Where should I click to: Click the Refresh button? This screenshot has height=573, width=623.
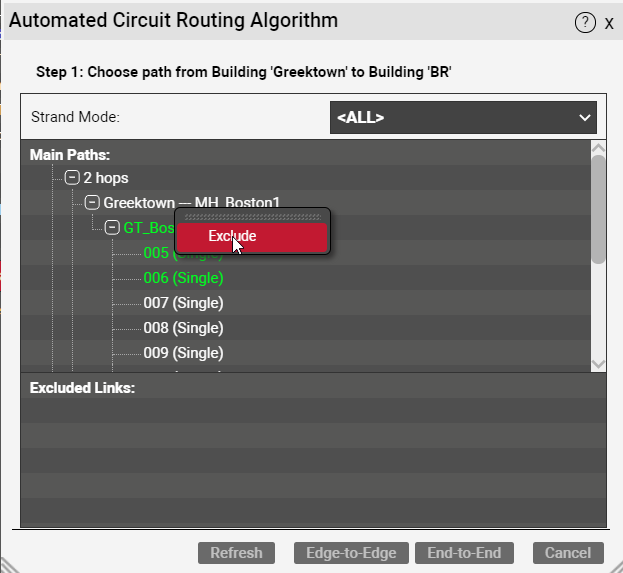(x=236, y=553)
